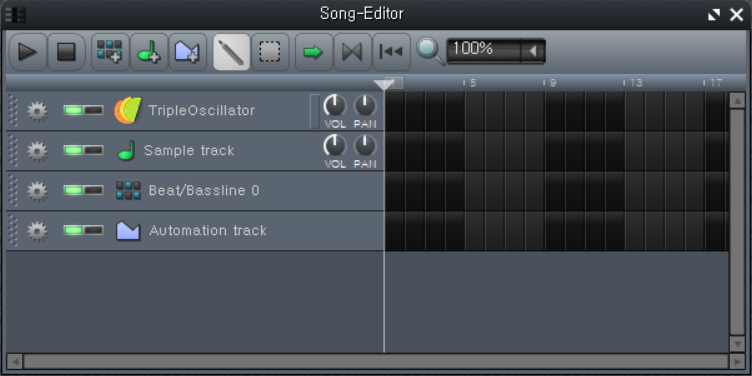Image resolution: width=752 pixels, height=376 pixels.
Task: Jump timeline to bar 13
Action: point(636,83)
